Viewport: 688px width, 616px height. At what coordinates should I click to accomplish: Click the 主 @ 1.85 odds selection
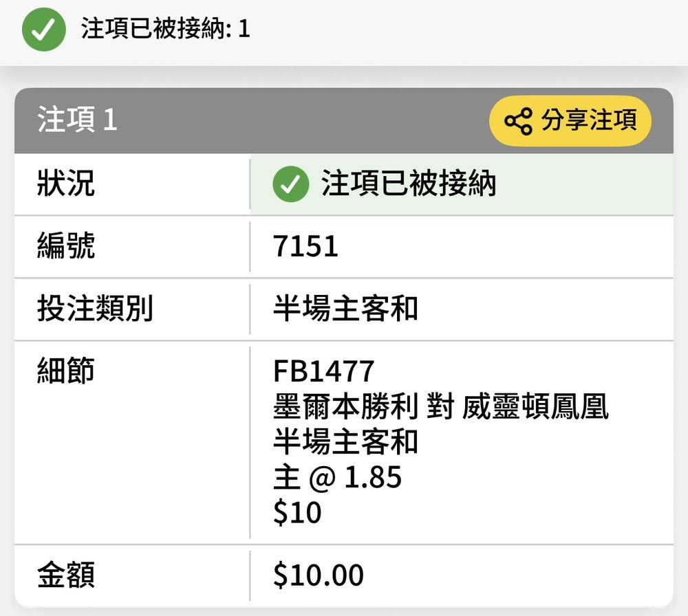[x=337, y=478]
